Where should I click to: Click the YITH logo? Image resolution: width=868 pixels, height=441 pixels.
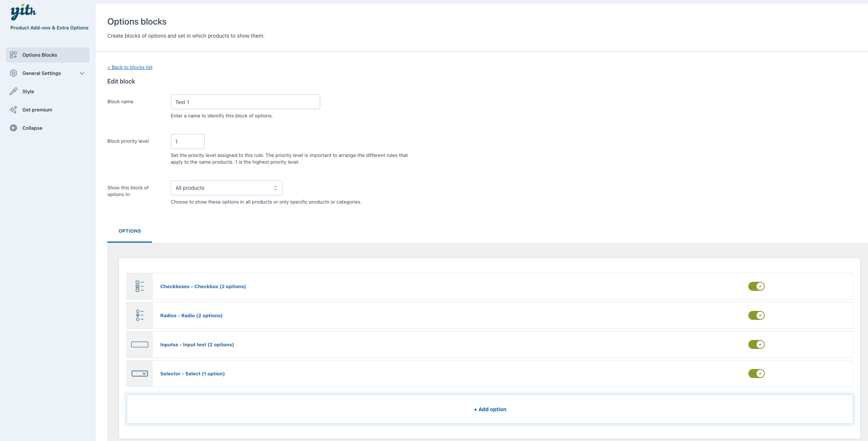click(x=23, y=12)
